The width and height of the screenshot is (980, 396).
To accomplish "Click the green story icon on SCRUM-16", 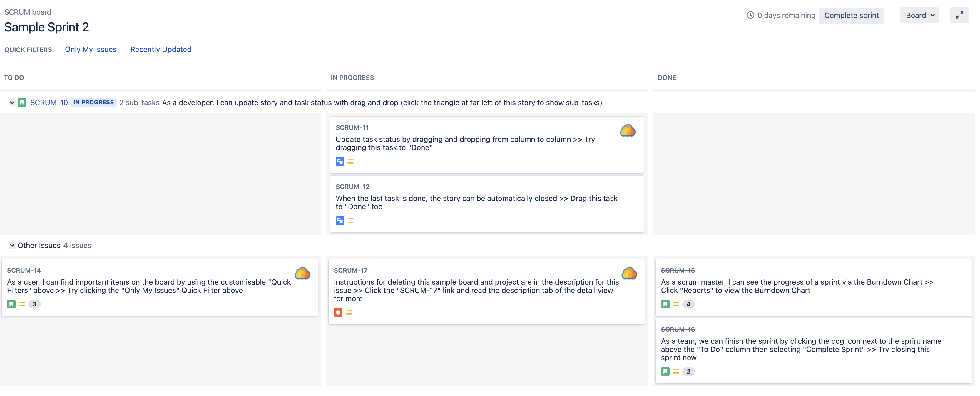I will pyautogui.click(x=665, y=371).
